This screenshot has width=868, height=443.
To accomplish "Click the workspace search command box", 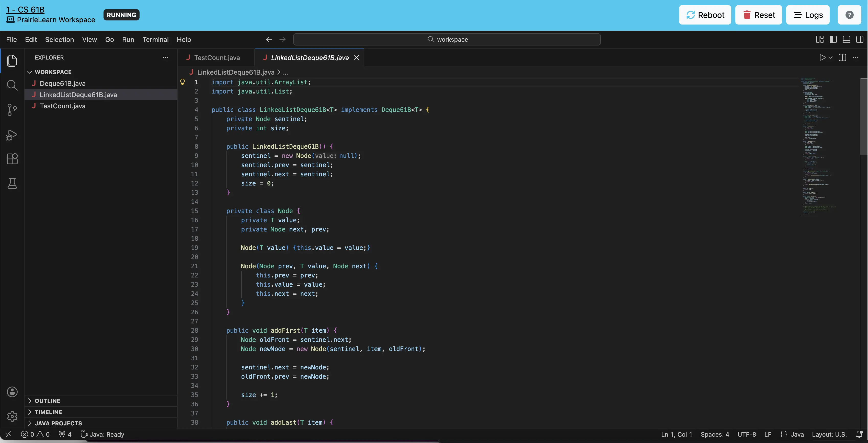I will point(447,39).
